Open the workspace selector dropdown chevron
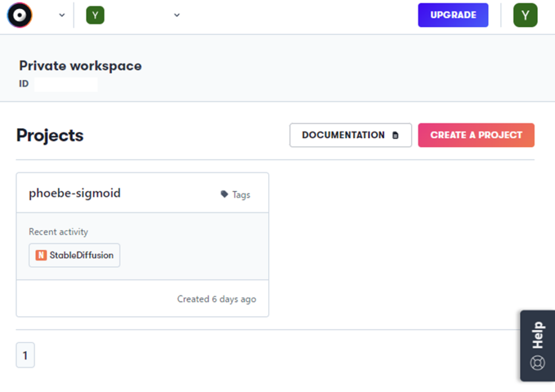This screenshot has width=555, height=392. (177, 15)
